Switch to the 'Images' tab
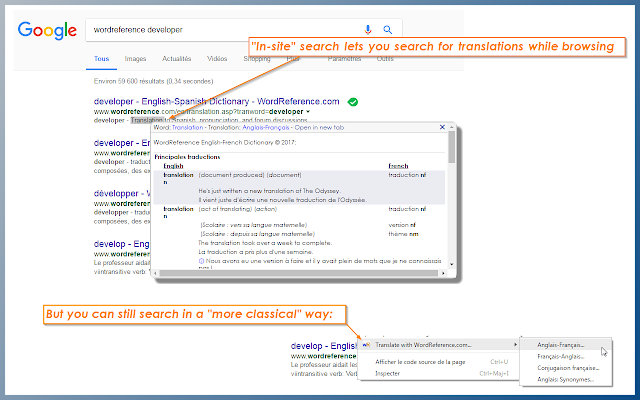The image size is (640, 400). click(x=135, y=59)
